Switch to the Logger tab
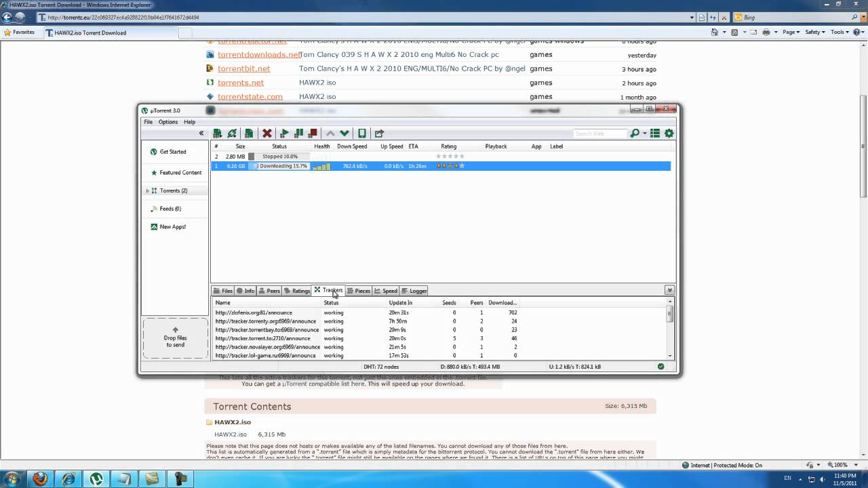868x488 pixels. point(414,291)
